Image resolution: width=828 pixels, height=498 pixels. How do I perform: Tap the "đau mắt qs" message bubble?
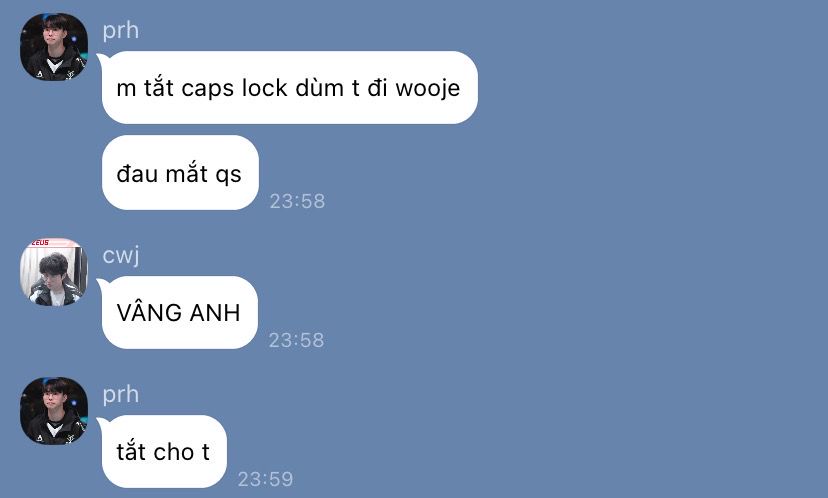pos(180,173)
